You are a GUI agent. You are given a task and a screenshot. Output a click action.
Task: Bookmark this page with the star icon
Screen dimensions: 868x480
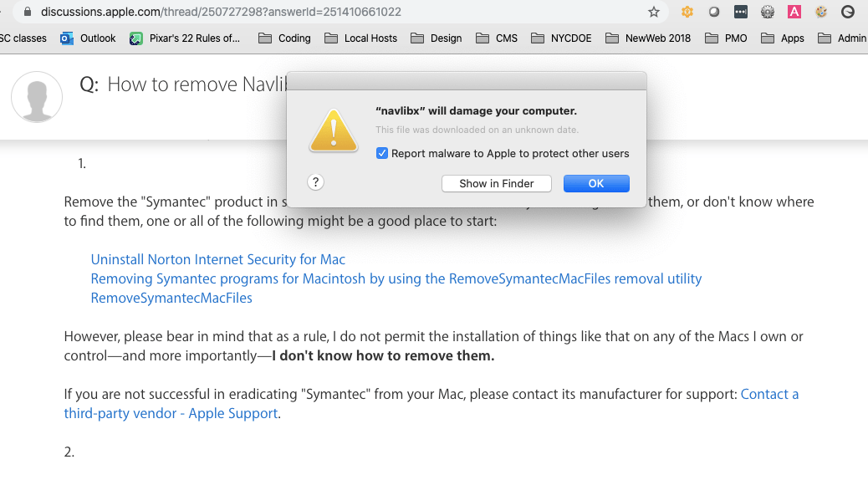point(654,12)
